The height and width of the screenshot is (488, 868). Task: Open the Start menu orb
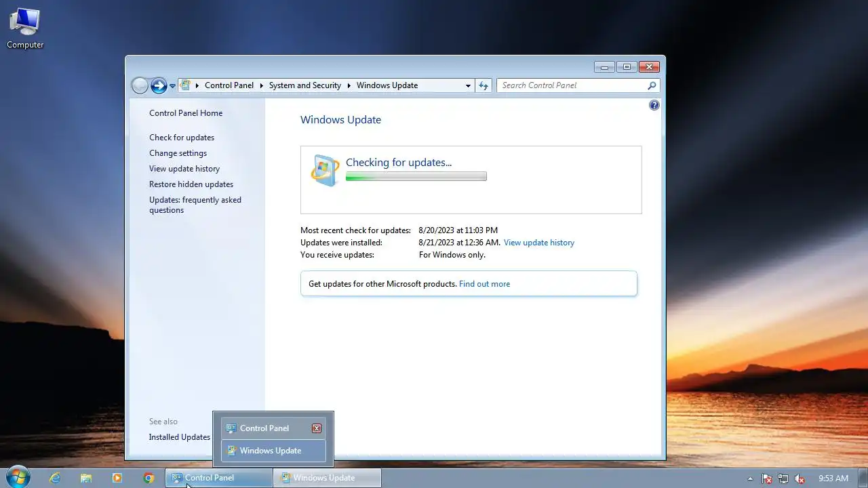17,477
